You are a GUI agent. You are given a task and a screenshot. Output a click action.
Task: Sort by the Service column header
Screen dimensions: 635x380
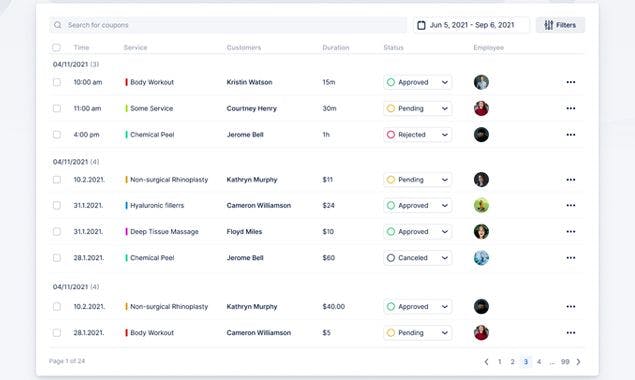[x=135, y=47]
